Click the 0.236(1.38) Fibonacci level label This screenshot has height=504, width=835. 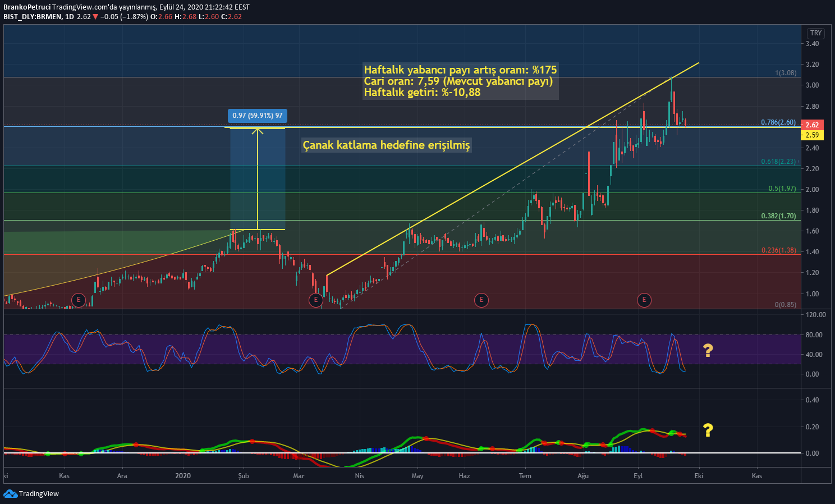(x=778, y=250)
